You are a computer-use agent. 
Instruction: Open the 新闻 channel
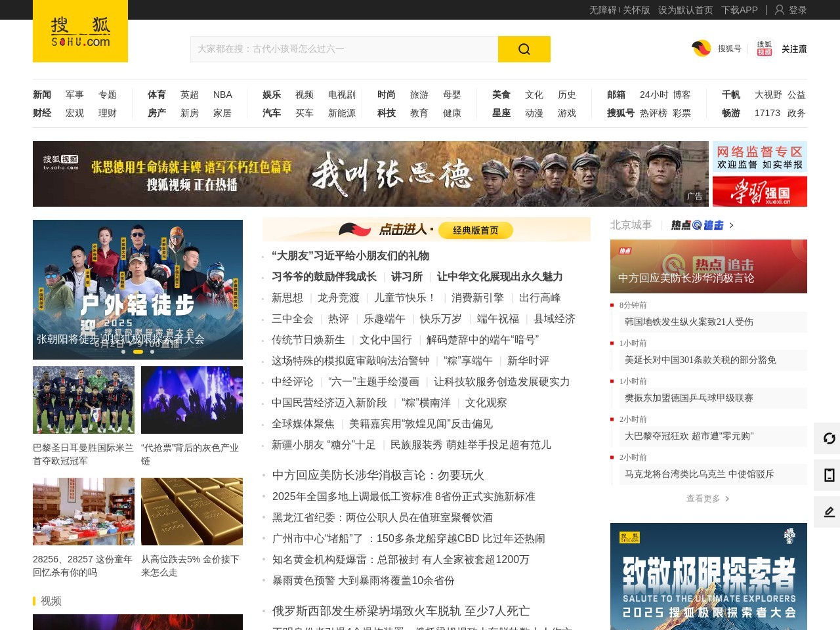(x=42, y=94)
